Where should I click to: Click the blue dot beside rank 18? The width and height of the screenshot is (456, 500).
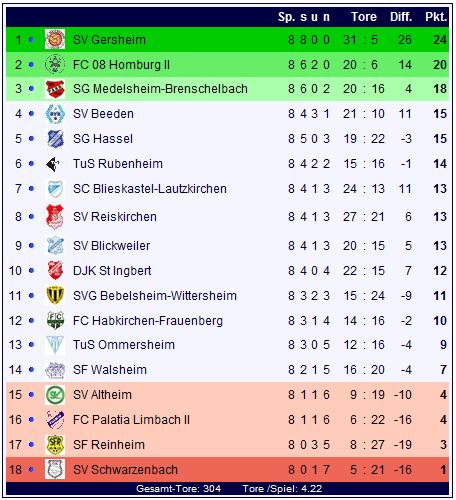click(31, 470)
